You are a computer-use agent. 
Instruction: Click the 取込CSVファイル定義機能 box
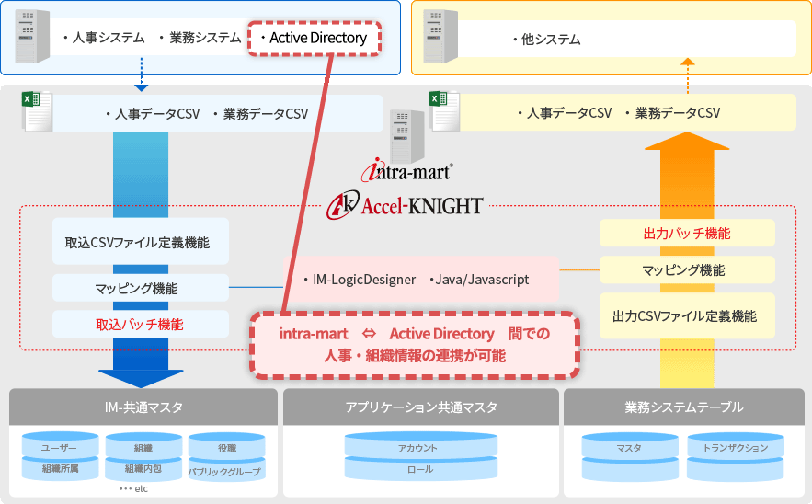pyautogui.click(x=141, y=241)
